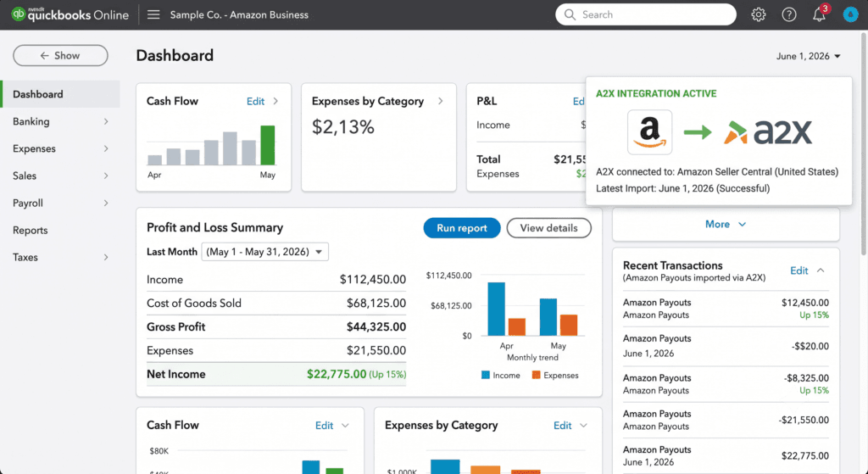This screenshot has height=474, width=868.
Task: Expand the Expenses submenu chevron
Action: pos(106,148)
